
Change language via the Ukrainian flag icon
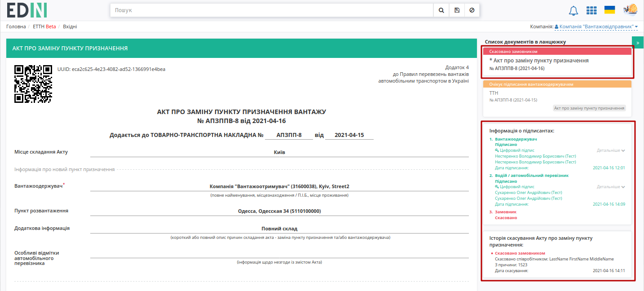pyautogui.click(x=610, y=10)
